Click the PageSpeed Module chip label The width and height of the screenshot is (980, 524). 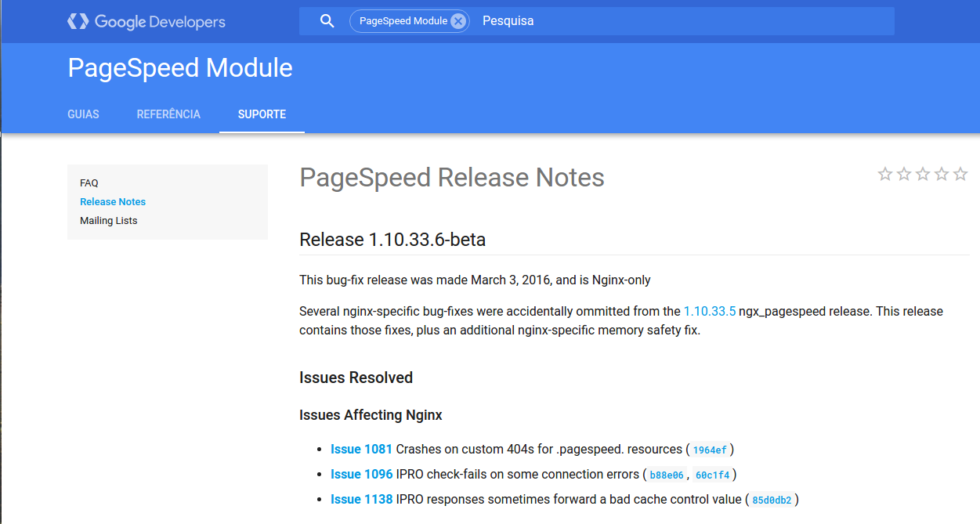(x=403, y=21)
